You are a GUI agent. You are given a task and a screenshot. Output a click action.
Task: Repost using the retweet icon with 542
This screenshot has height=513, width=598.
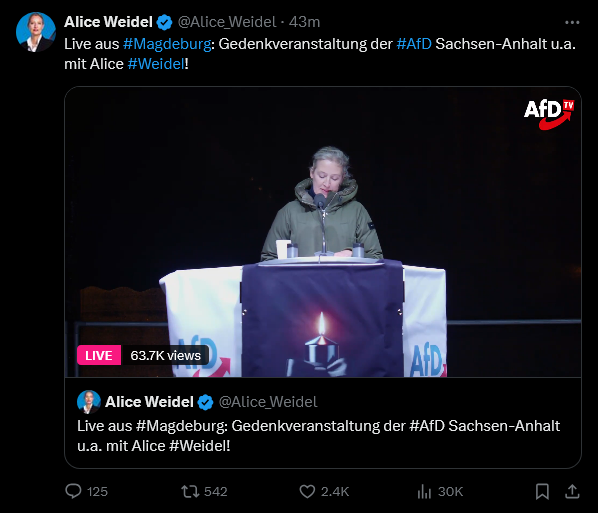190,491
